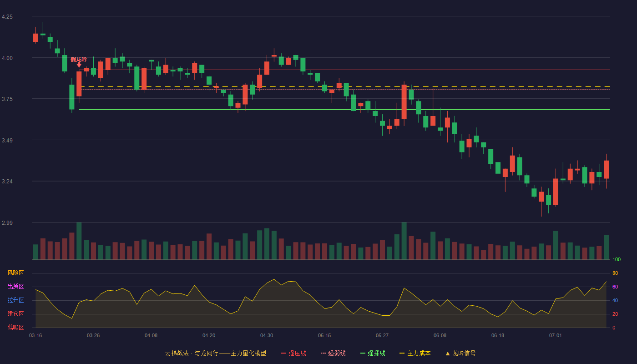Click the 出货区 zone label
This screenshot has width=637, height=364.
(15, 287)
